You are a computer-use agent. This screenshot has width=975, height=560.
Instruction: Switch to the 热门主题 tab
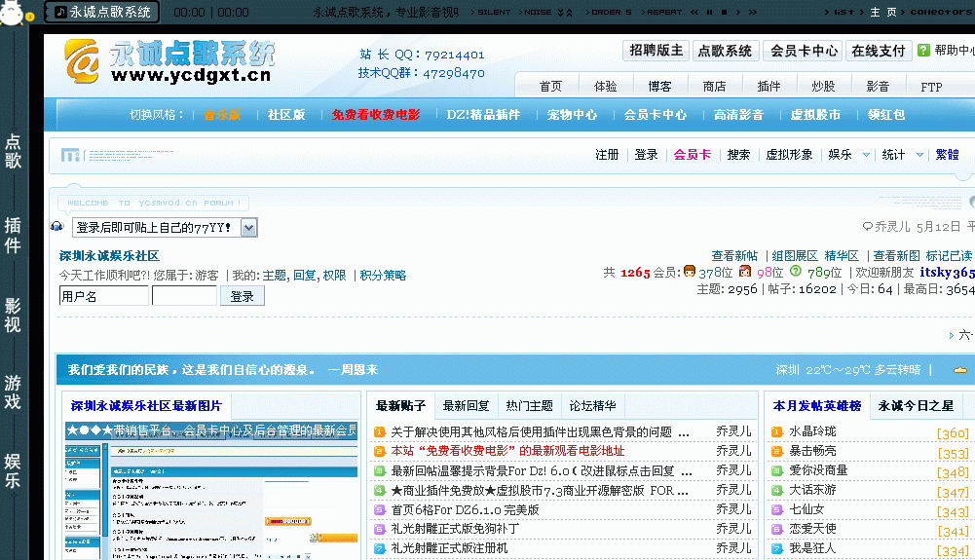pyautogui.click(x=529, y=406)
